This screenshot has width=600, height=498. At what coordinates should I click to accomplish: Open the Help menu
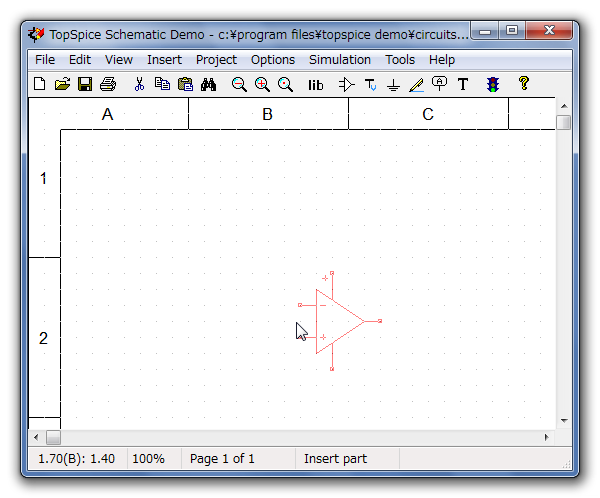point(442,60)
